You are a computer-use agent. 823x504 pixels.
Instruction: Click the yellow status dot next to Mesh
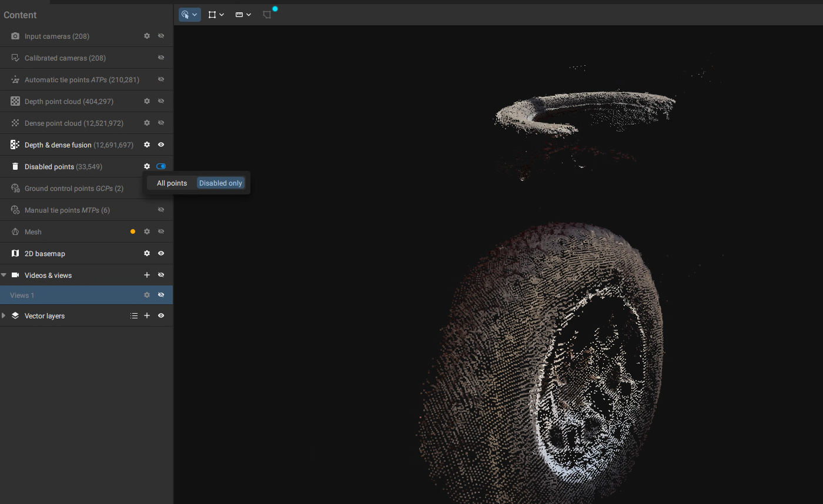[x=132, y=231]
